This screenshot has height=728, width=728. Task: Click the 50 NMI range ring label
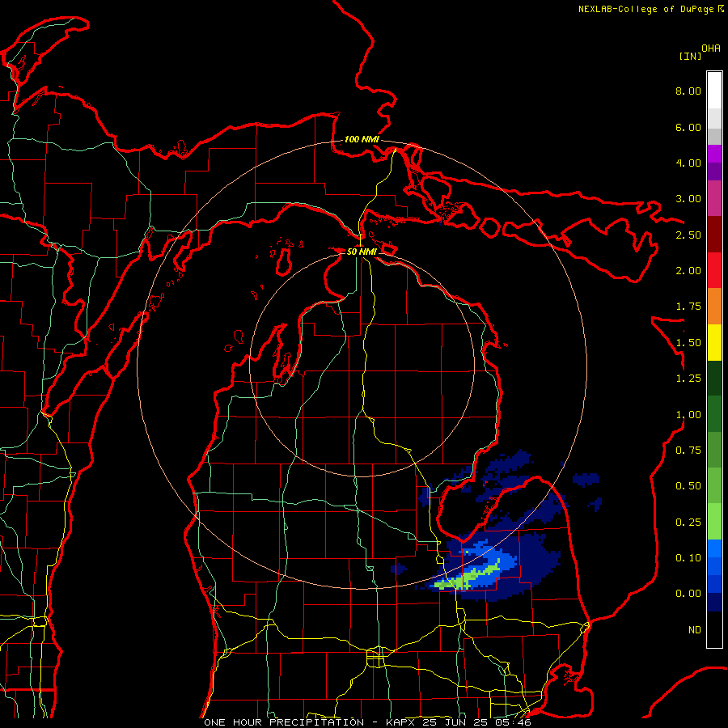point(362,252)
